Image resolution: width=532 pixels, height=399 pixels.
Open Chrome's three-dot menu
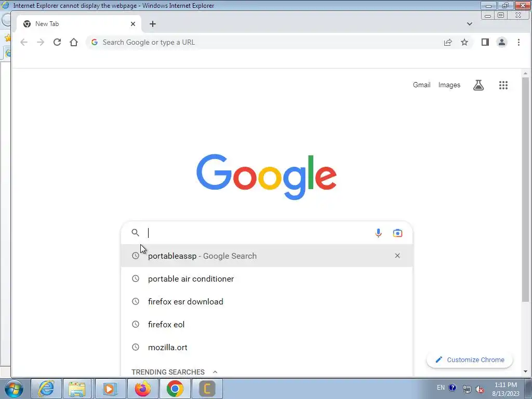pyautogui.click(x=518, y=42)
